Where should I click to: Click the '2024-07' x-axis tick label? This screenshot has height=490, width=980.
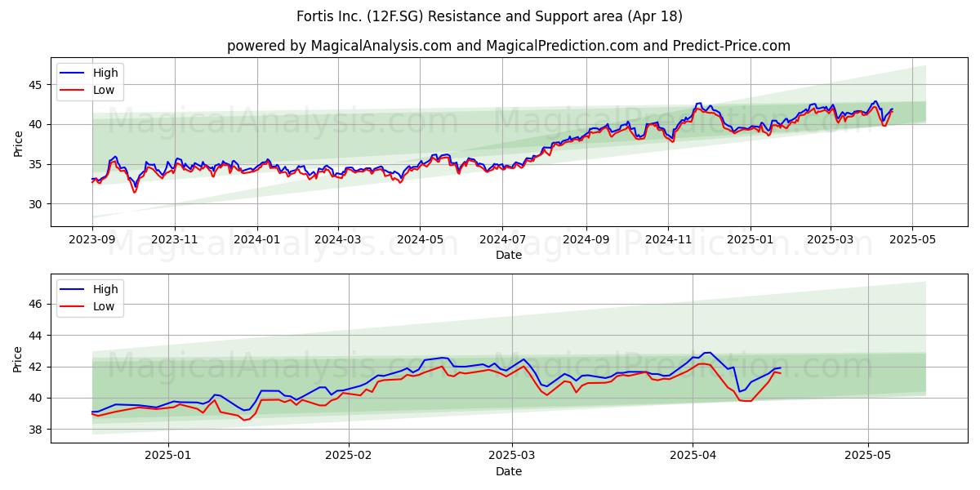[x=501, y=239]
